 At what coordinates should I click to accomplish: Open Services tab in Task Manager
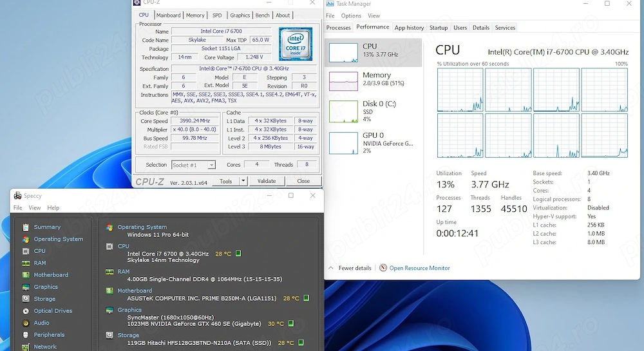(505, 28)
